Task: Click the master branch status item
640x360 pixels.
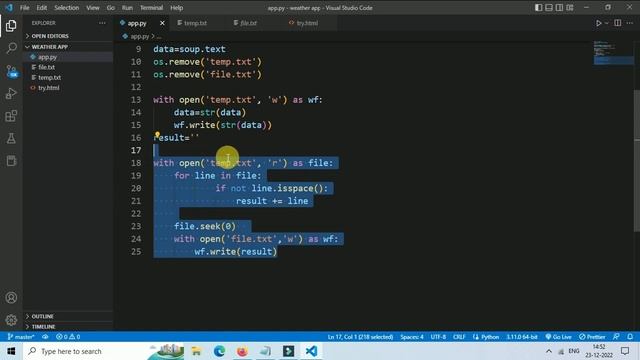Action: coord(20,337)
